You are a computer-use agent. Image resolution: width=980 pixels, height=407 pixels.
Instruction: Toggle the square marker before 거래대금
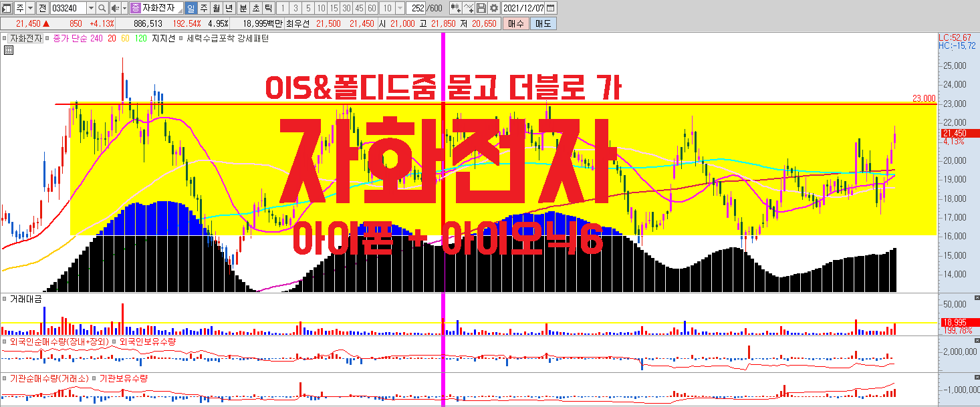(x=5, y=299)
